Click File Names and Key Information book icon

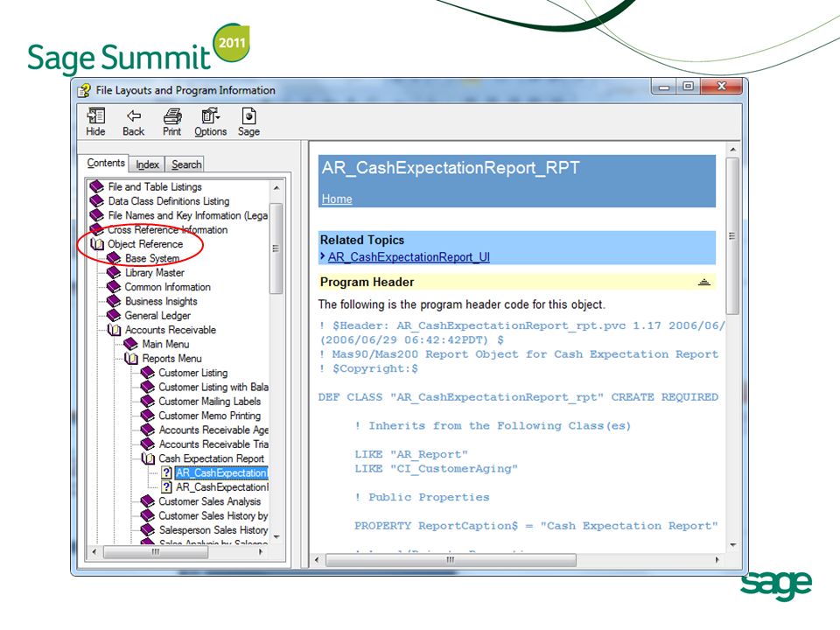[x=97, y=215]
